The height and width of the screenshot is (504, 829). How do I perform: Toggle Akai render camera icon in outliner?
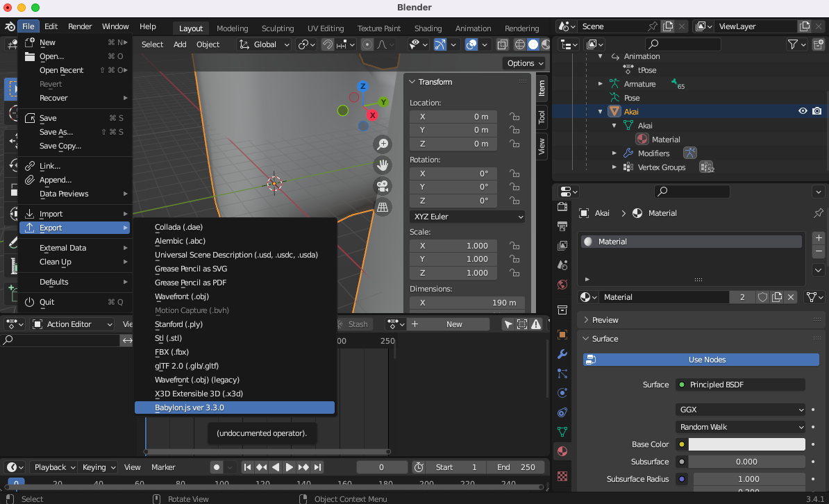tap(817, 111)
